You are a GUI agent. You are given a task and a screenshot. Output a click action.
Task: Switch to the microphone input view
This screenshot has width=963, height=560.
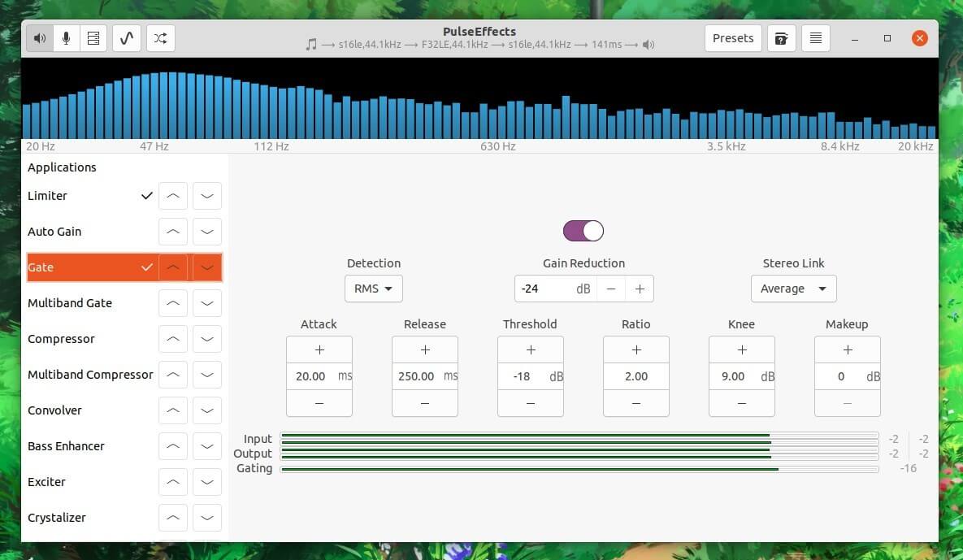click(66, 37)
